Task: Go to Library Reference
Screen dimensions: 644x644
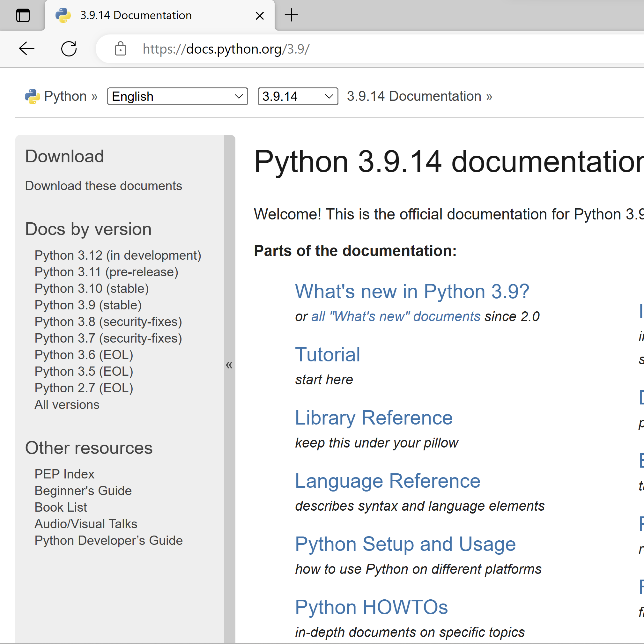Action: [x=374, y=418]
